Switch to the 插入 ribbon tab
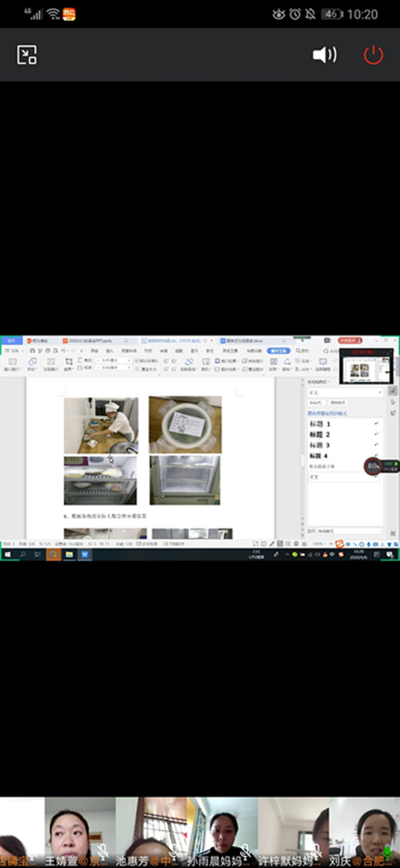The width and height of the screenshot is (400, 868). pos(110,351)
